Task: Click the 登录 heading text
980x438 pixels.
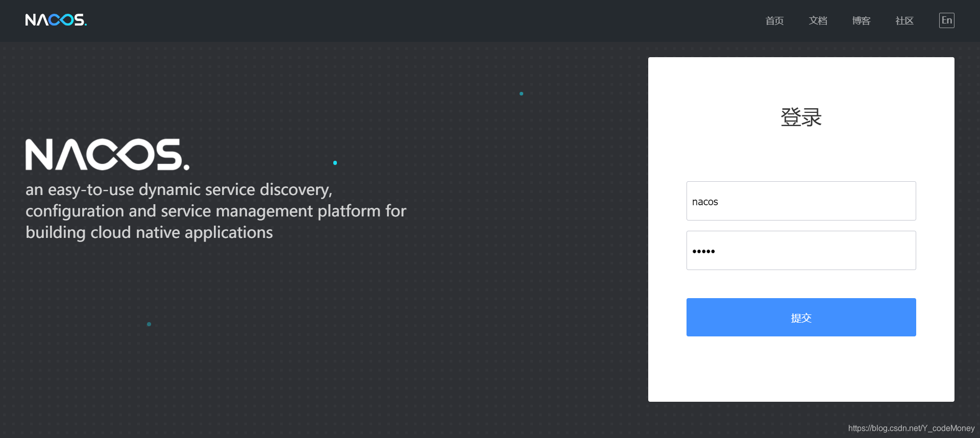Action: tap(801, 117)
